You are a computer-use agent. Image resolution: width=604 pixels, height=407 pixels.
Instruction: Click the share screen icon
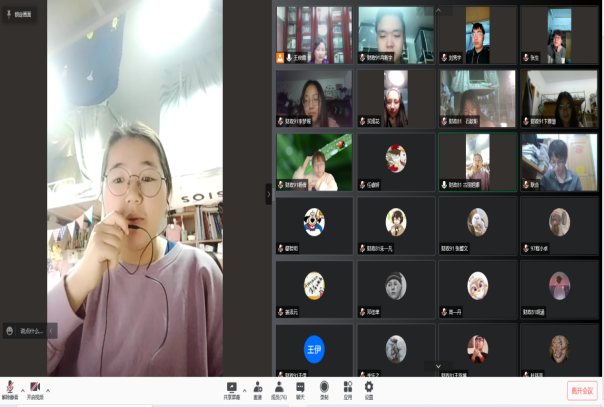(232, 387)
